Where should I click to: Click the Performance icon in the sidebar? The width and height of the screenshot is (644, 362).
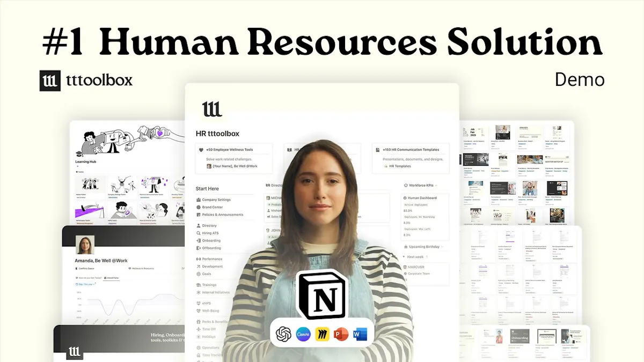[198, 259]
